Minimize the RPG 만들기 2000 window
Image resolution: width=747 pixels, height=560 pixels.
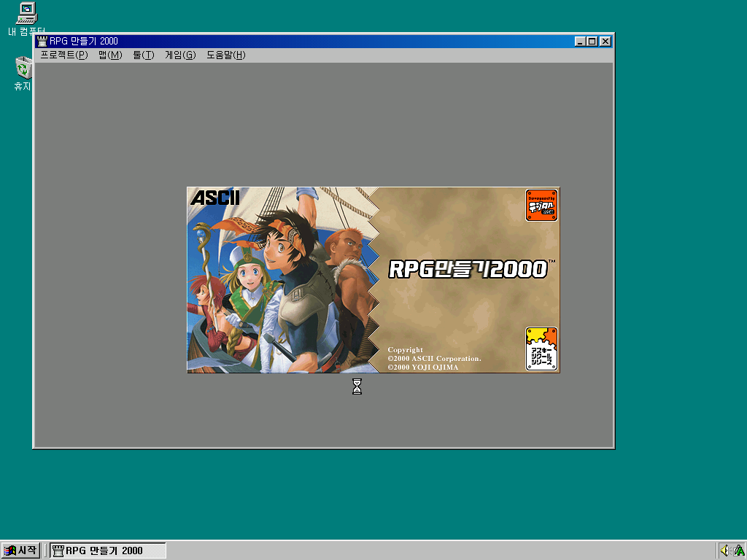pos(580,42)
